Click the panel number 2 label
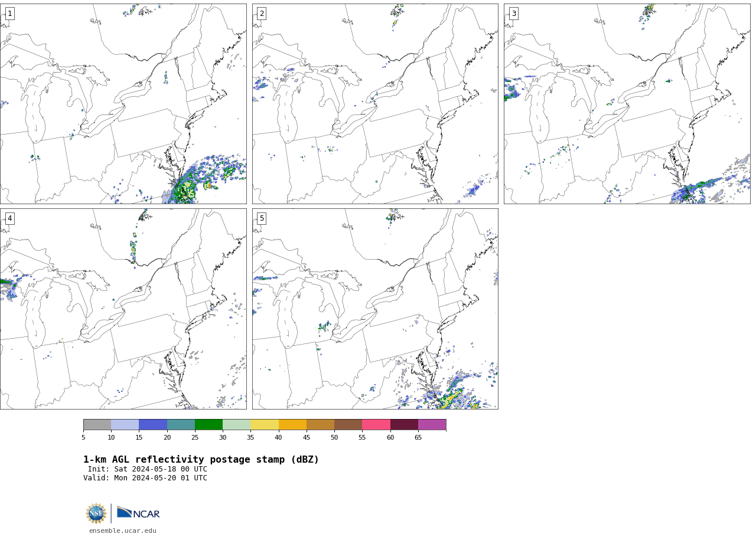 click(262, 14)
